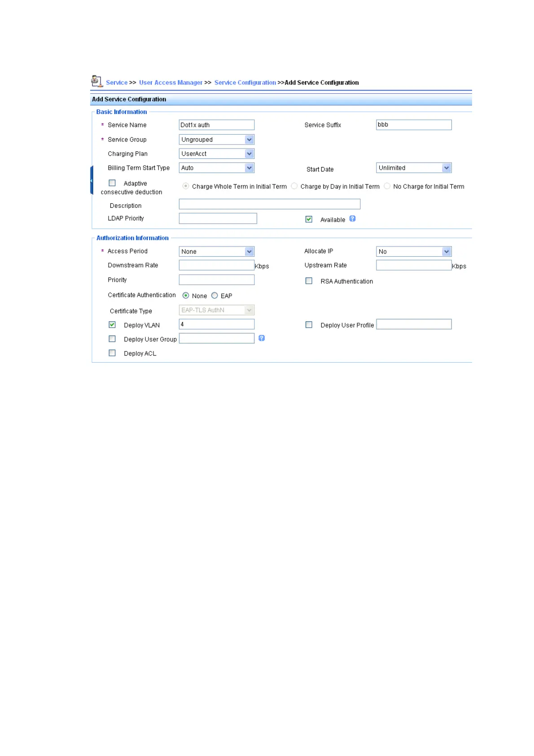This screenshot has width=534, height=756.
Task: Select No Charge for Initial Term
Action: pyautogui.click(x=387, y=186)
